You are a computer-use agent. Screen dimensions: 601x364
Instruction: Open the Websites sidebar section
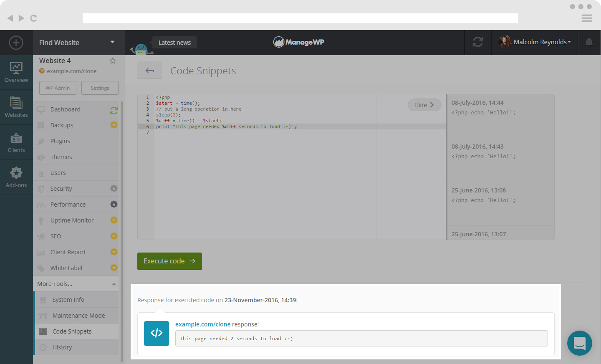pyautogui.click(x=16, y=107)
